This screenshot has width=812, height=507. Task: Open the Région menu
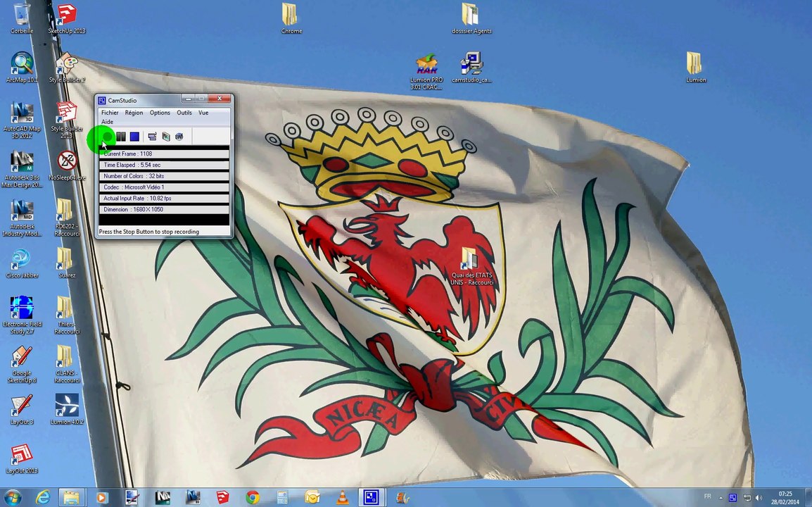click(134, 113)
